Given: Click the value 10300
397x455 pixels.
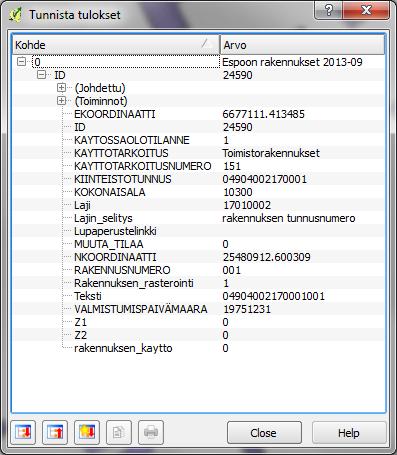Looking at the screenshot, I should [x=238, y=192].
